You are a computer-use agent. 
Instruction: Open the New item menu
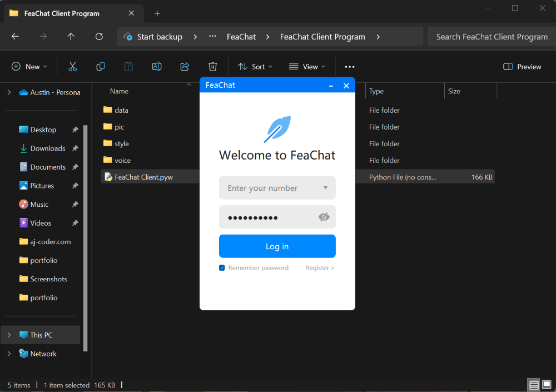pyautogui.click(x=29, y=67)
